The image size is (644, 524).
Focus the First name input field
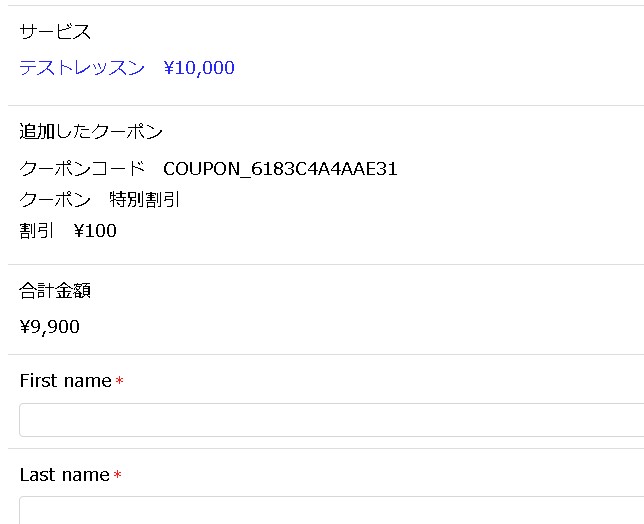pyautogui.click(x=330, y=420)
